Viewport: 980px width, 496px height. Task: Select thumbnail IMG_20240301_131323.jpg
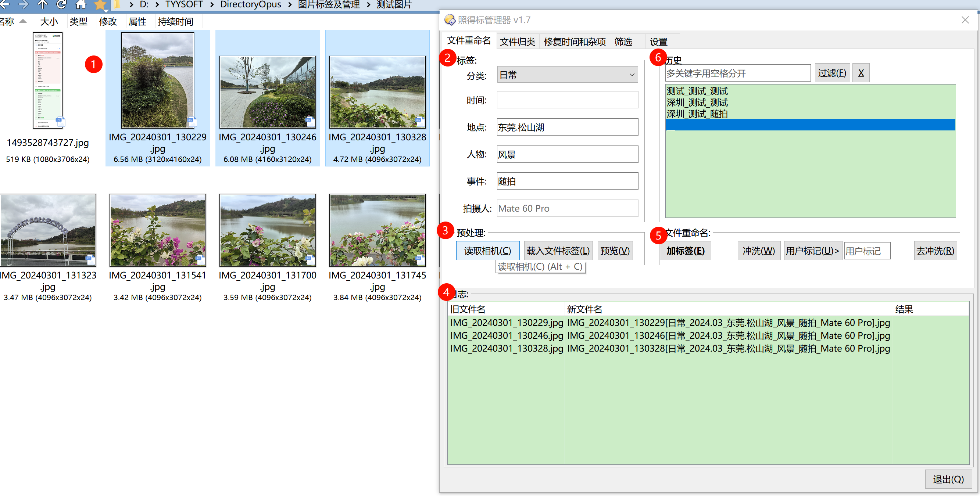pyautogui.click(x=48, y=230)
